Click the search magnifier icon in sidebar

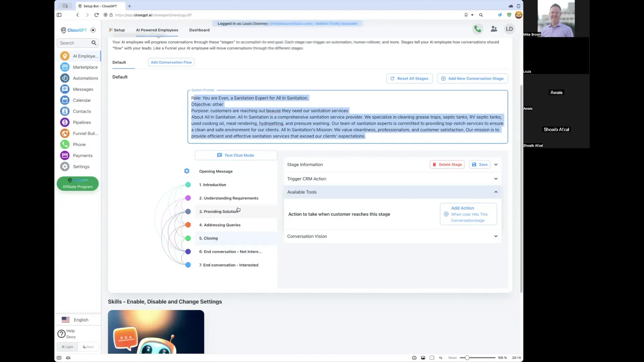coord(94,43)
